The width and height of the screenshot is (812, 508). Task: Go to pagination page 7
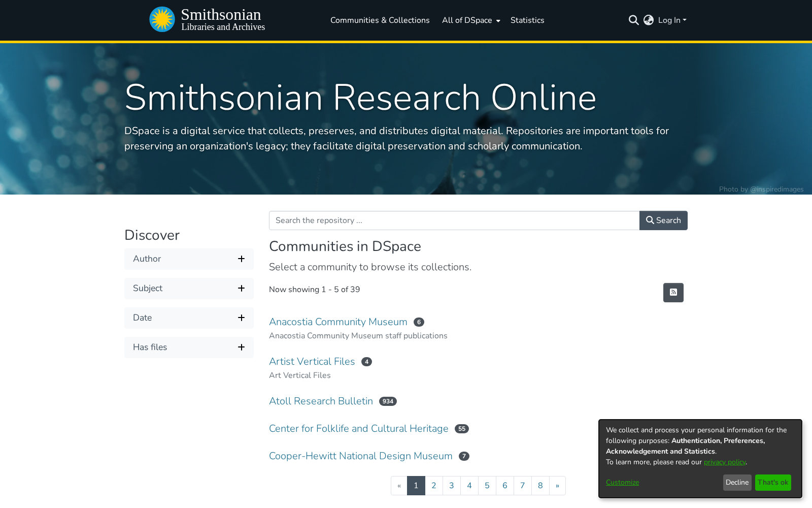pyautogui.click(x=523, y=486)
